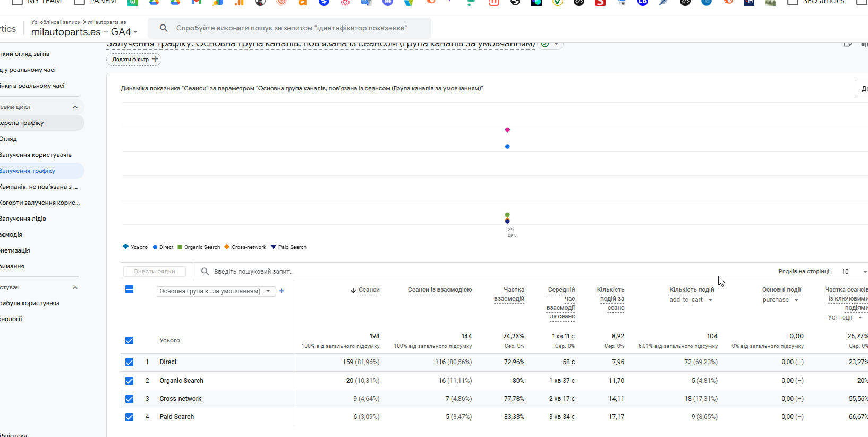868x437 pixels.
Task: Click the pink data point on the chart
Action: [x=507, y=130]
